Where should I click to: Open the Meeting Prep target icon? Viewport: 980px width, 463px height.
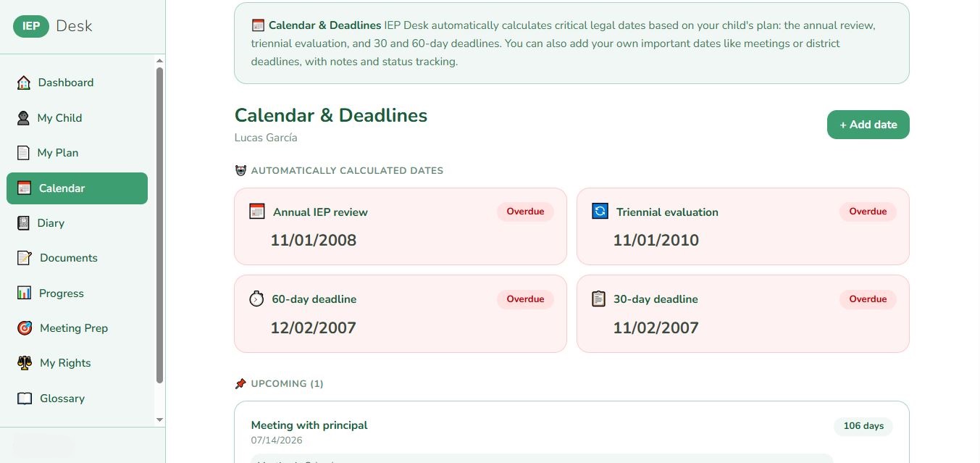tap(24, 328)
